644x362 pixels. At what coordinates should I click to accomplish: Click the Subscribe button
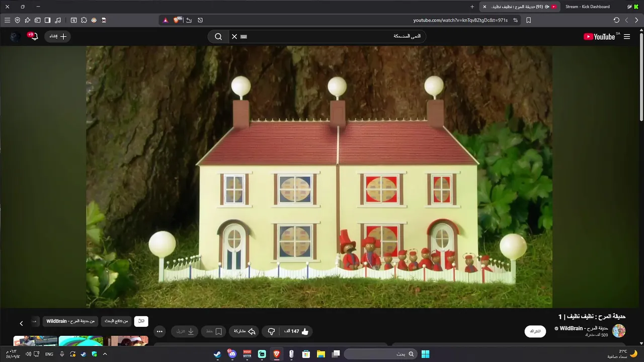[535, 331]
